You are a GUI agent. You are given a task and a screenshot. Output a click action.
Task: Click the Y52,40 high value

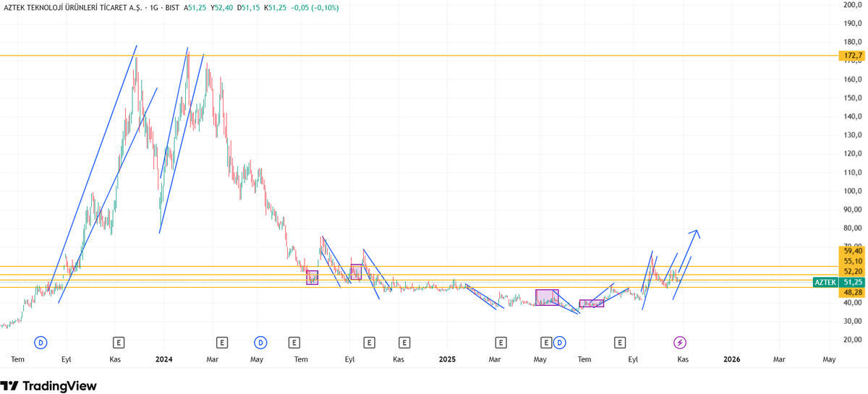[x=221, y=7]
